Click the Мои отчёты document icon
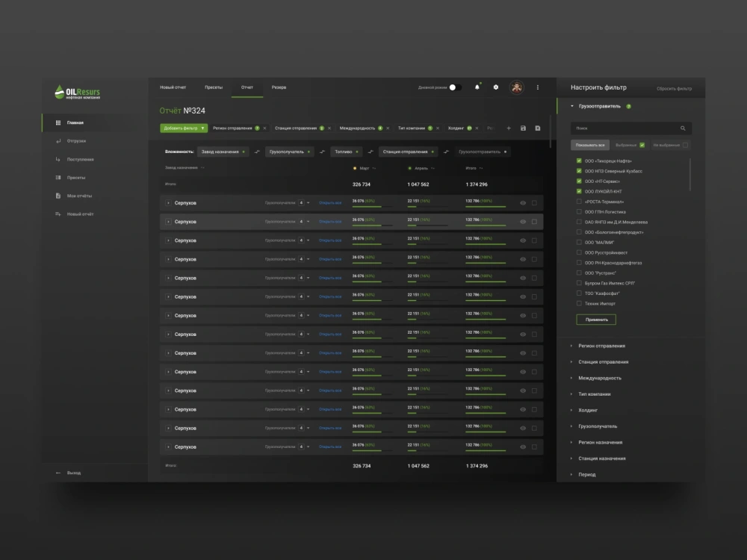This screenshot has width=747, height=560. point(58,196)
